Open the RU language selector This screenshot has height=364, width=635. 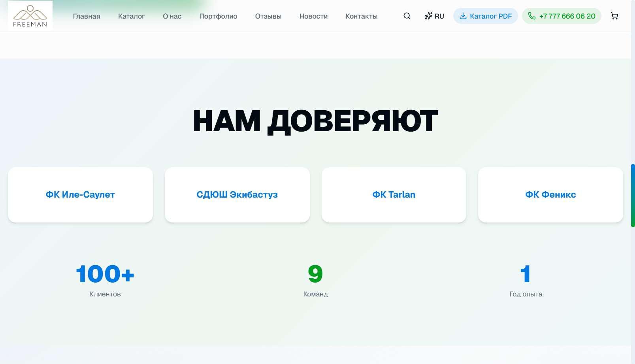tap(435, 16)
